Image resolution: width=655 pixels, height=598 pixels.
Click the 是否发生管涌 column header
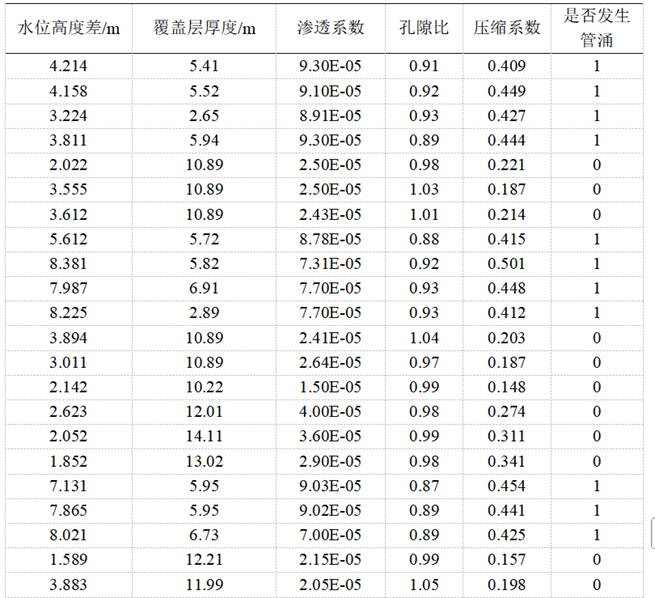(x=596, y=27)
